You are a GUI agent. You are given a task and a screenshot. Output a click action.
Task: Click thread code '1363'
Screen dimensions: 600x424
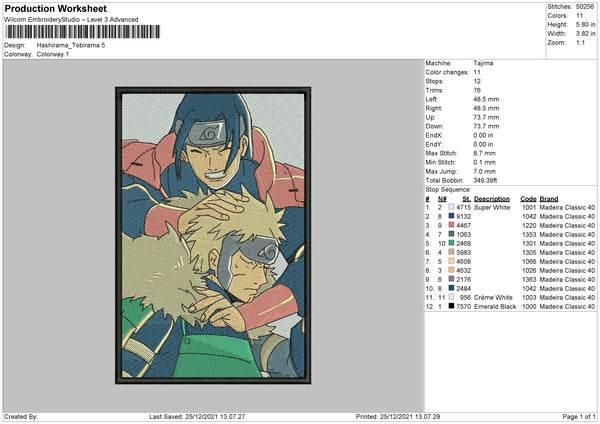click(x=529, y=279)
